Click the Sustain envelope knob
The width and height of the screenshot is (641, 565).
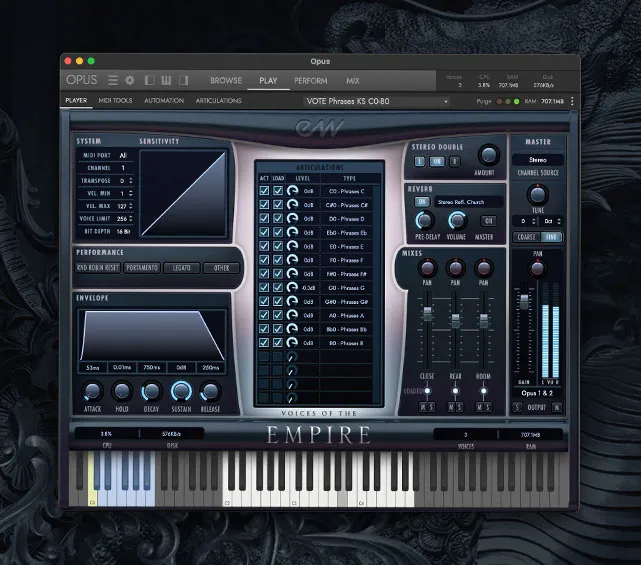(x=181, y=391)
